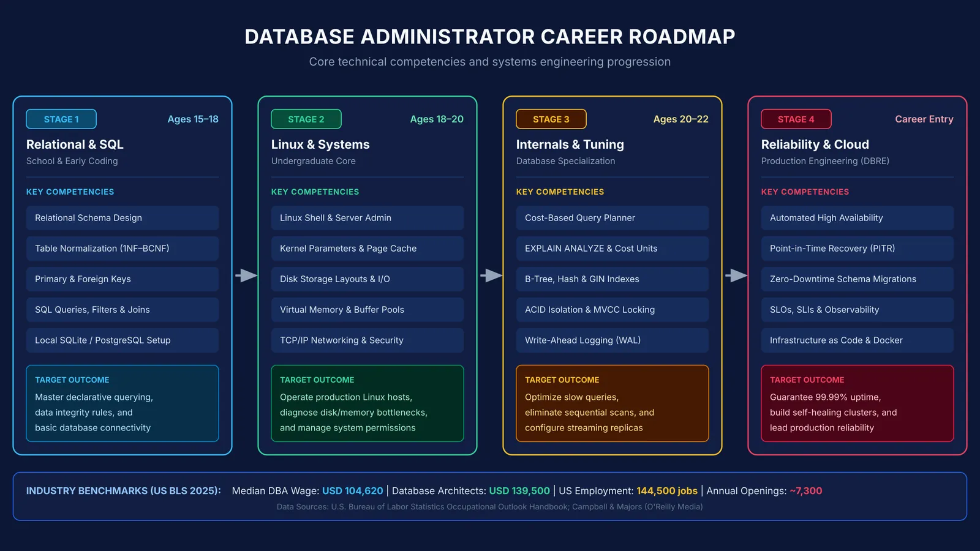Click the Stage 1 target outcome box
Viewport: 980px width, 551px height.
[123, 403]
